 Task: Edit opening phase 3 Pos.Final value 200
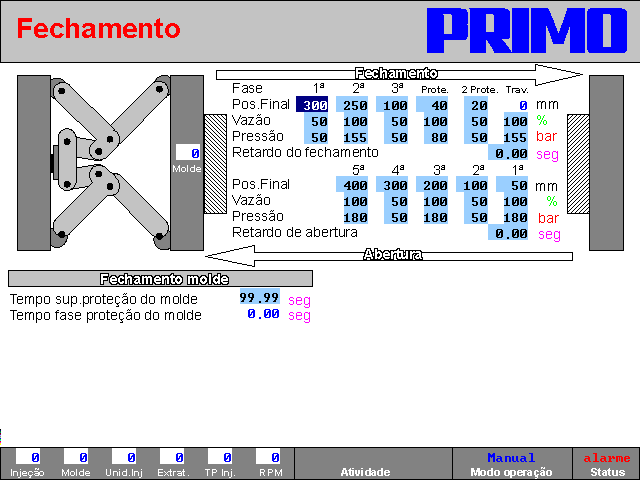tap(432, 184)
